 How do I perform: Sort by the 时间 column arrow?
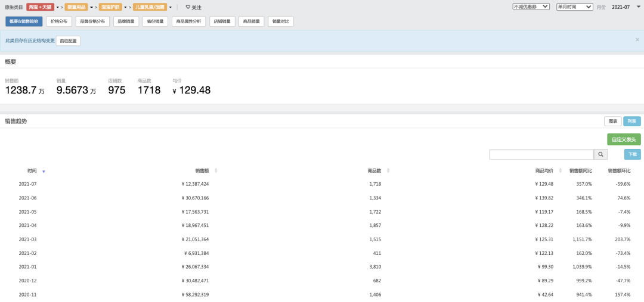pyautogui.click(x=44, y=172)
